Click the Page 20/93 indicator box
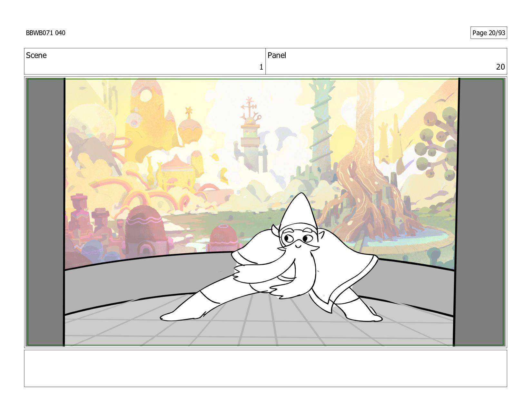Screen dimensions: 532x411 (488, 33)
